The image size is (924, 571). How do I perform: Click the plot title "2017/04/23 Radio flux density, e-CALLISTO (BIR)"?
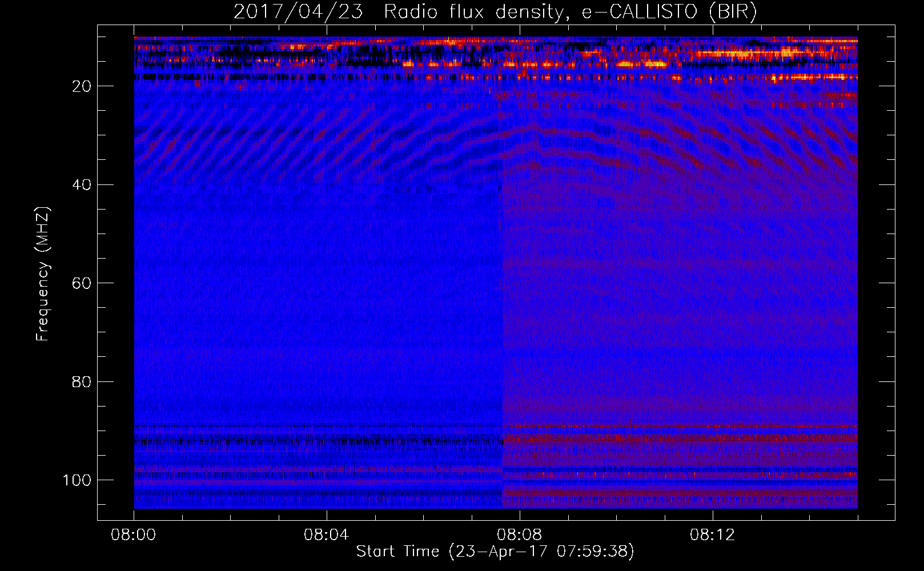click(x=495, y=12)
